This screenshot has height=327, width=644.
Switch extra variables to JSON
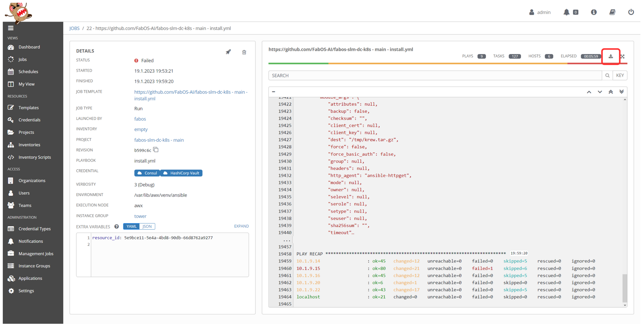[147, 226]
